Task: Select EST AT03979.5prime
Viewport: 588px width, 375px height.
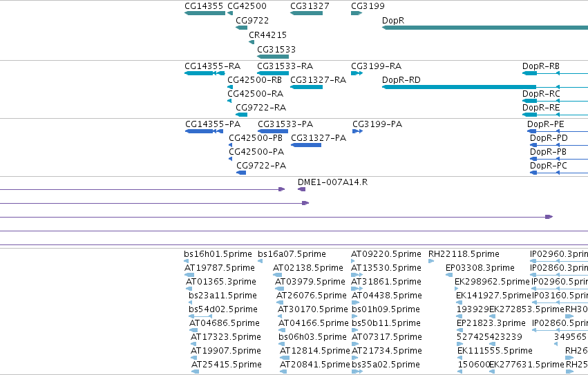Action: point(279,289)
